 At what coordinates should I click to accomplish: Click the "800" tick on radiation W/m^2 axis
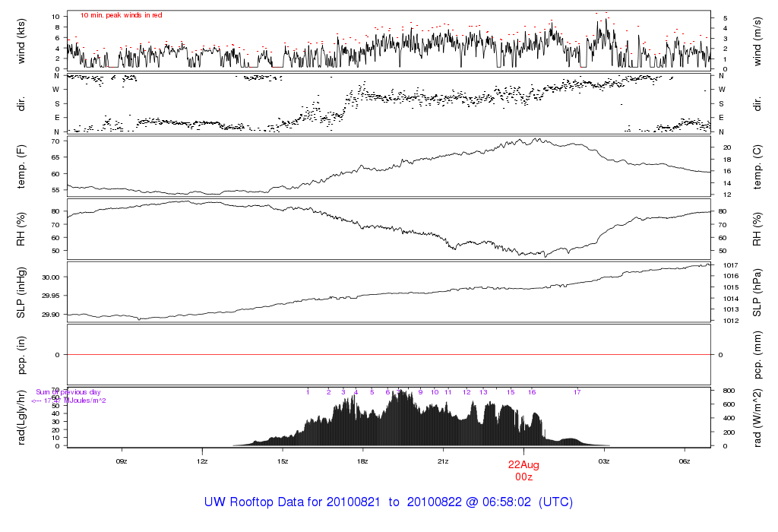click(x=729, y=391)
